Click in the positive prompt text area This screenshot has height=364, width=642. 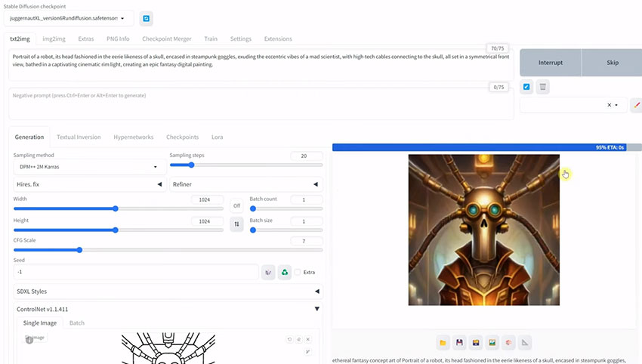point(261,65)
